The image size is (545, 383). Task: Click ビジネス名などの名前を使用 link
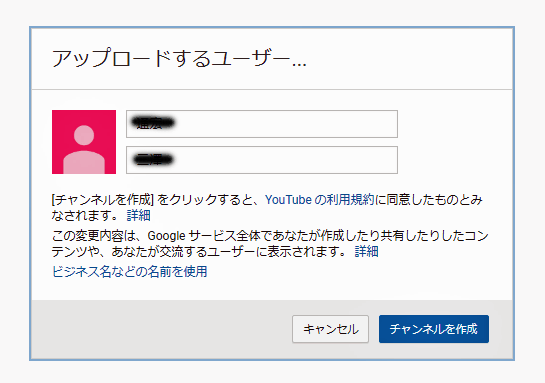130,271
